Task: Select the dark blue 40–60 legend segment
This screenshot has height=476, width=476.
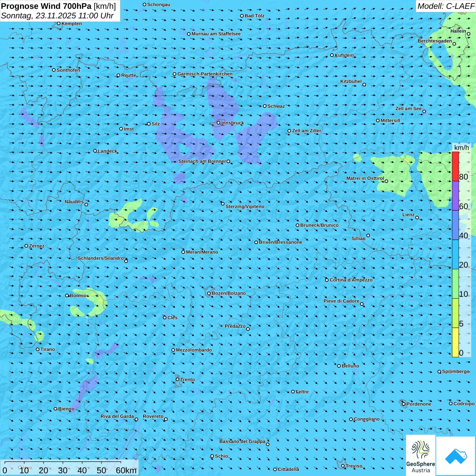Action: click(455, 225)
